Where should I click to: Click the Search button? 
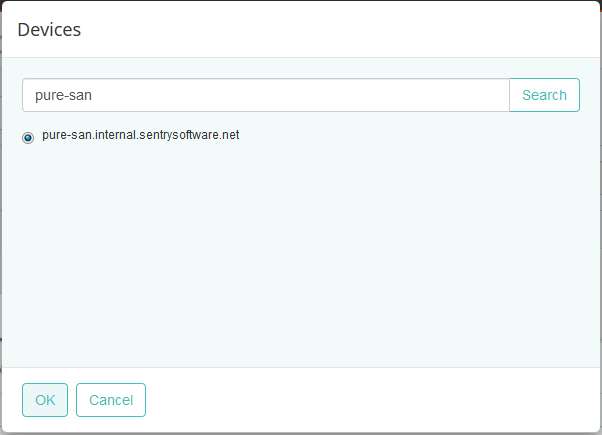pos(544,95)
